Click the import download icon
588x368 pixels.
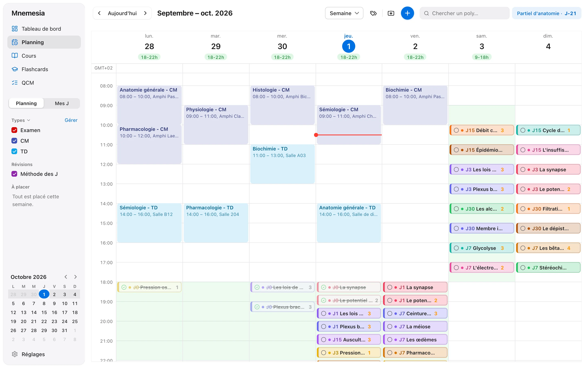tap(391, 13)
